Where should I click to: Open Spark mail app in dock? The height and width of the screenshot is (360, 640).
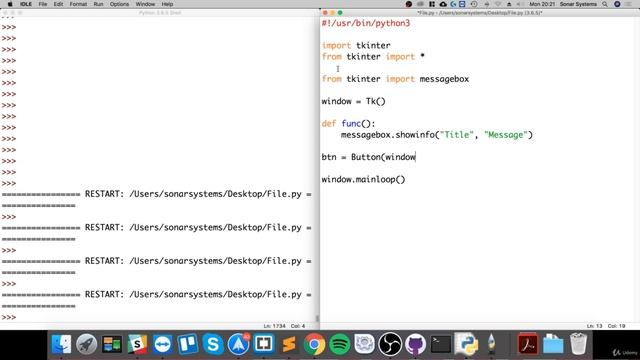click(238, 344)
